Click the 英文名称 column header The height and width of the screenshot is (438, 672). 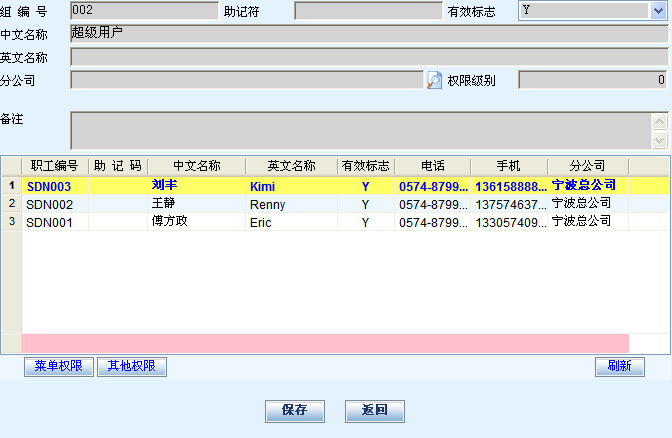(x=291, y=166)
